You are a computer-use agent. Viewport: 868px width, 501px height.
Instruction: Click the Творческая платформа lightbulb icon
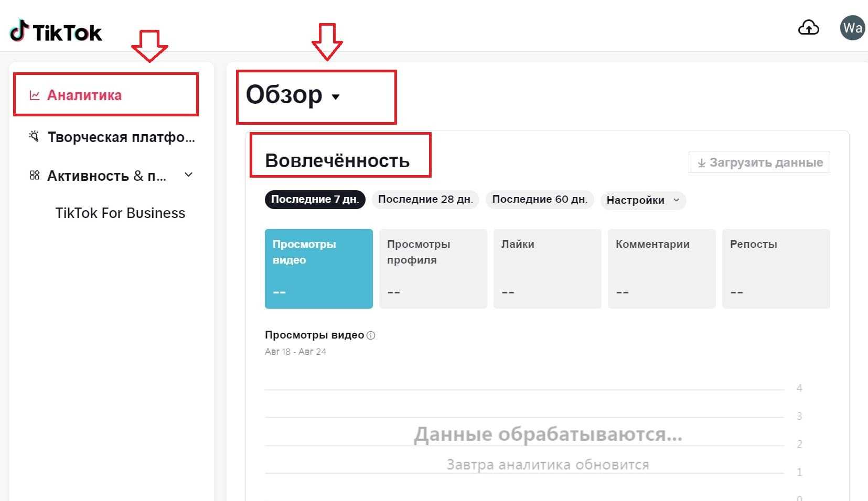click(x=34, y=136)
